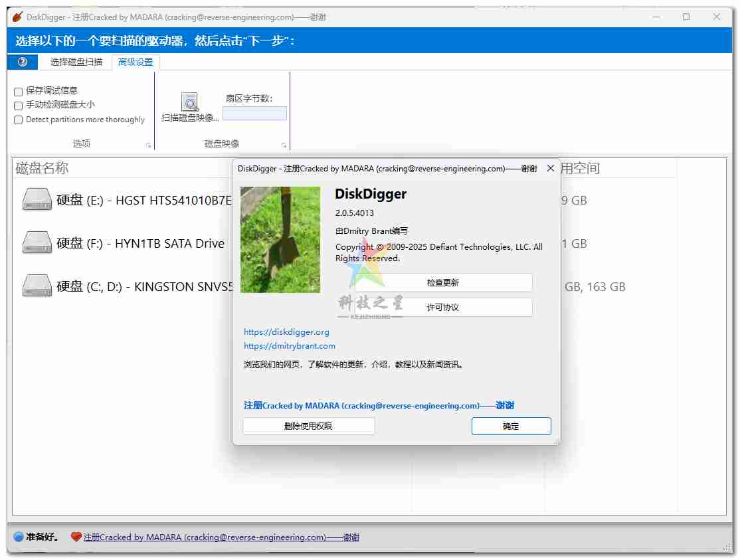Close the About DiskDigger dialog

550,169
